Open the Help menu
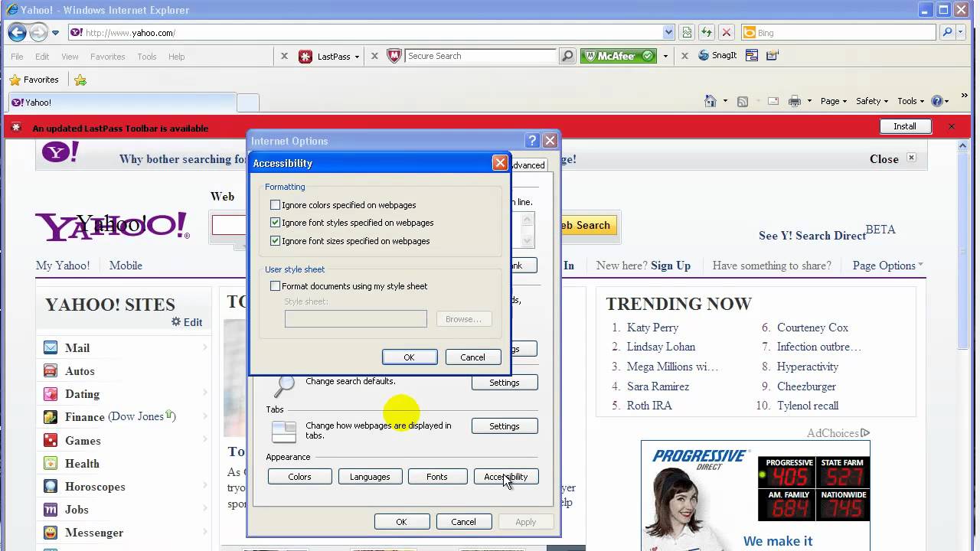The height and width of the screenshot is (551, 980). pyautogui.click(x=177, y=57)
